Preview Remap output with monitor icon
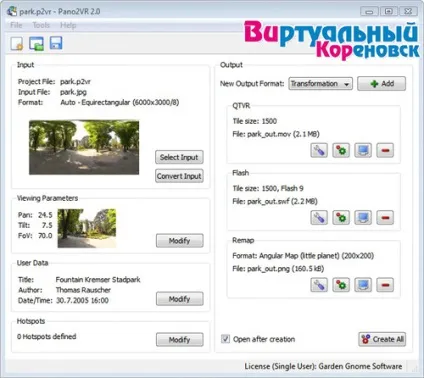Screen dimensions: 424x378 click(363, 285)
